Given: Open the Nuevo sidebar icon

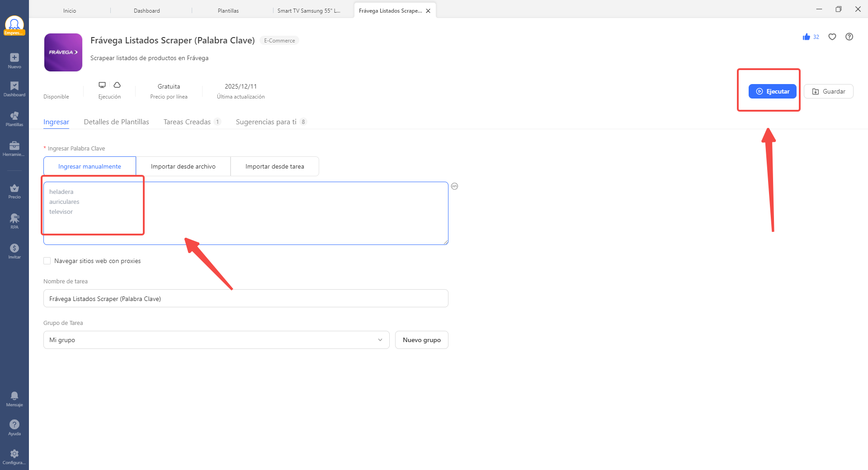Looking at the screenshot, I should coord(14,60).
